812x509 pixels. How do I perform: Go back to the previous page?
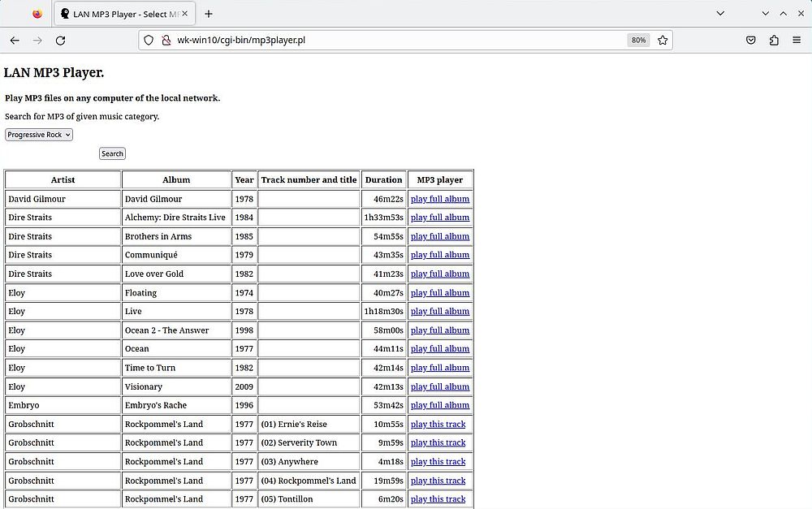click(x=14, y=40)
